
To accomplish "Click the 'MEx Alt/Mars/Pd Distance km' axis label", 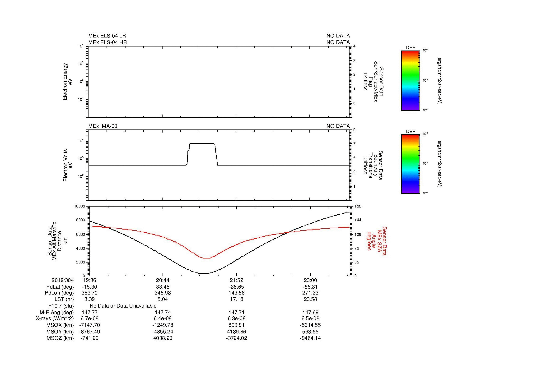I will (57, 241).
